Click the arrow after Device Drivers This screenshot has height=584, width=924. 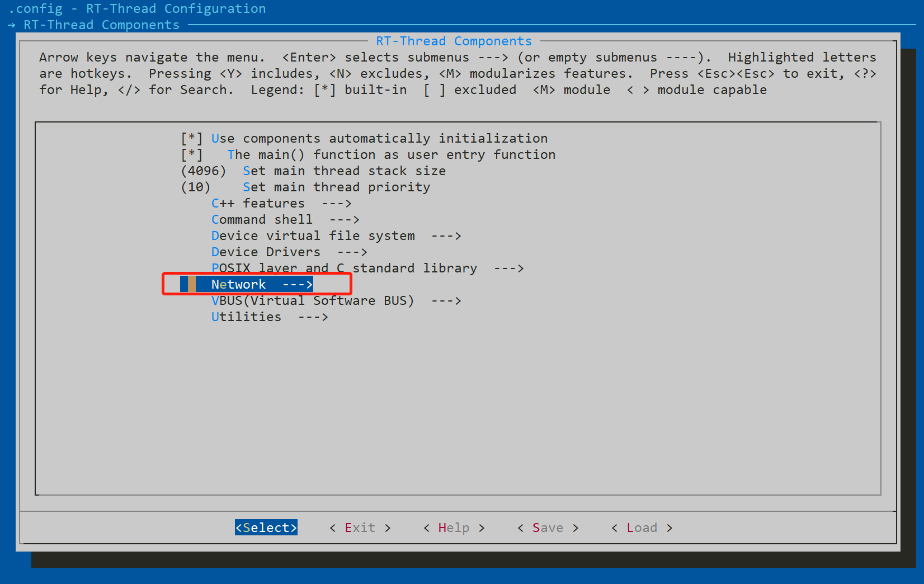point(352,252)
